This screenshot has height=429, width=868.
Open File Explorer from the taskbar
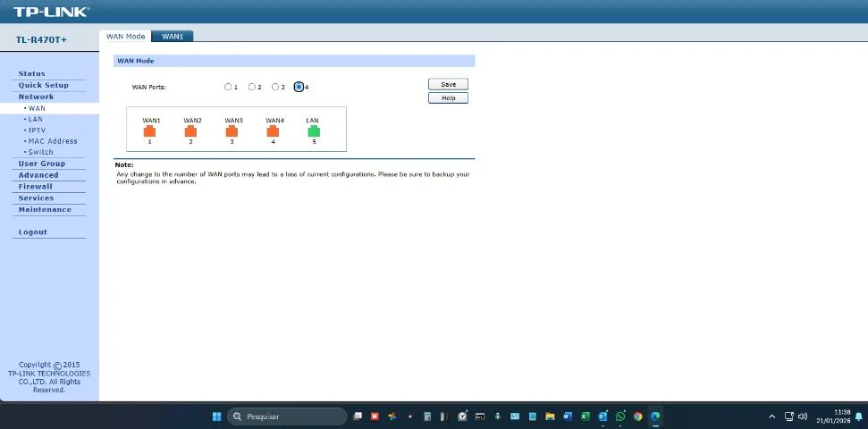click(x=550, y=416)
